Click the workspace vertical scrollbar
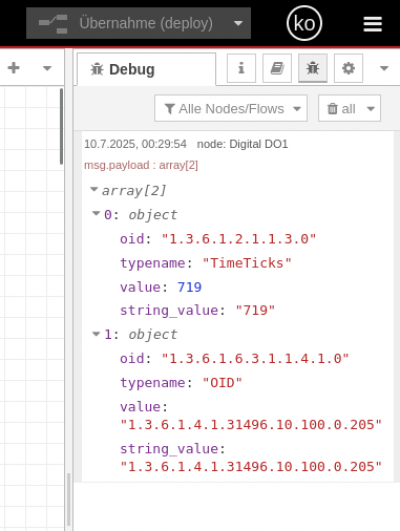400x531 pixels. (61, 126)
